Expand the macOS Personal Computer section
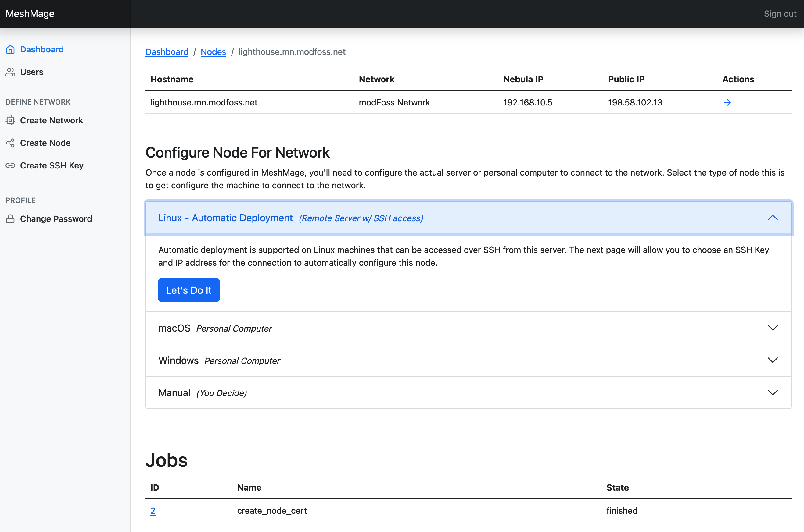 click(772, 328)
